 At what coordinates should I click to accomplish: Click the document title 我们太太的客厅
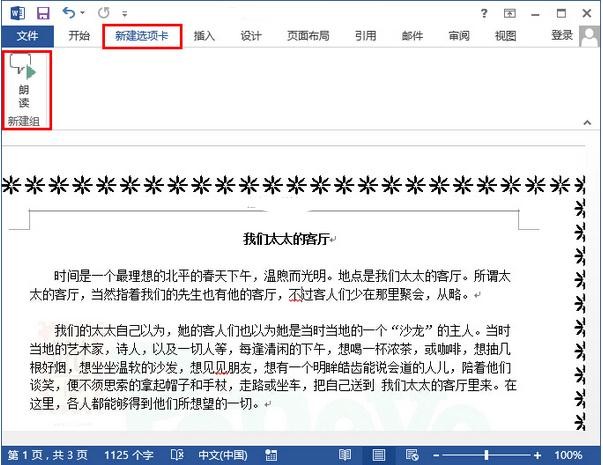[286, 239]
